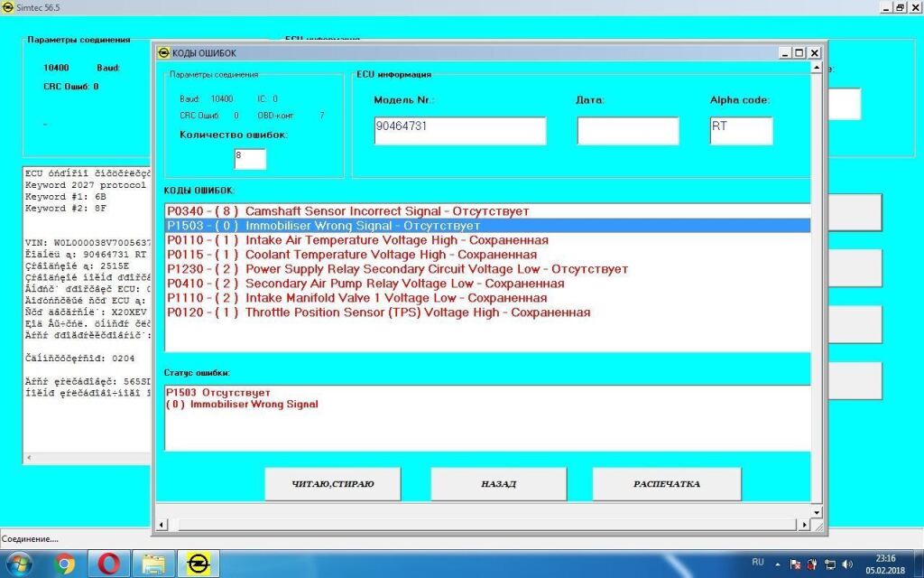Click the volume speaker tray icon
Image resolution: width=924 pixels, height=578 pixels.
pyautogui.click(x=845, y=564)
